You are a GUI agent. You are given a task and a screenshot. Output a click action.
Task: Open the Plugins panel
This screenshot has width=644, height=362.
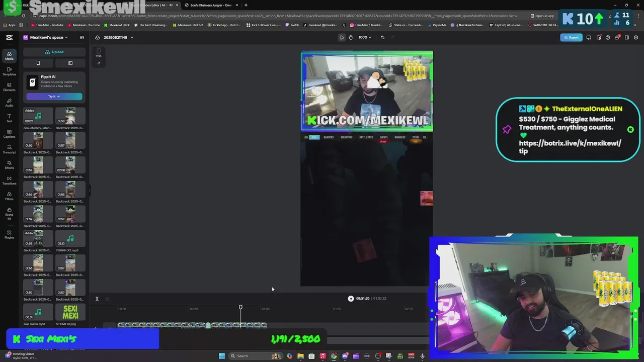9,234
